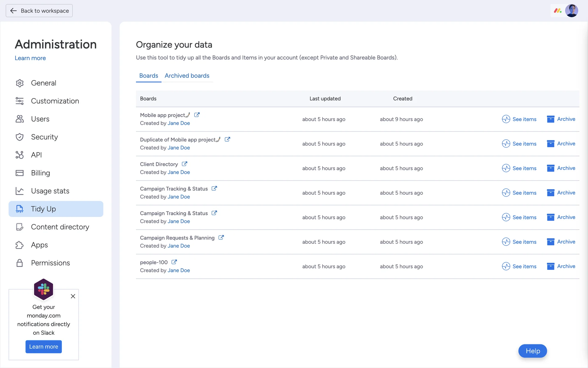588x368 pixels.
Task: Open the Help bubble button
Action: (532, 351)
